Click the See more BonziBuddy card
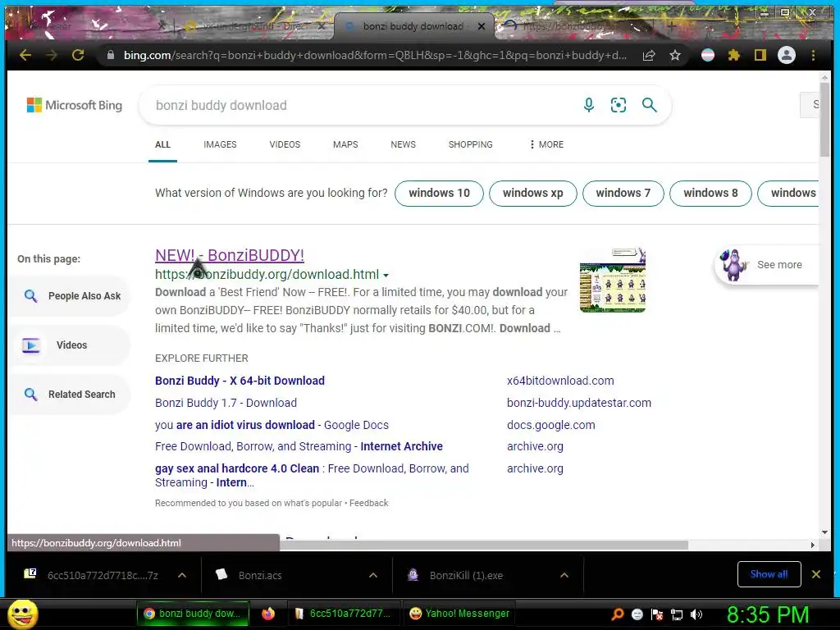 click(766, 265)
